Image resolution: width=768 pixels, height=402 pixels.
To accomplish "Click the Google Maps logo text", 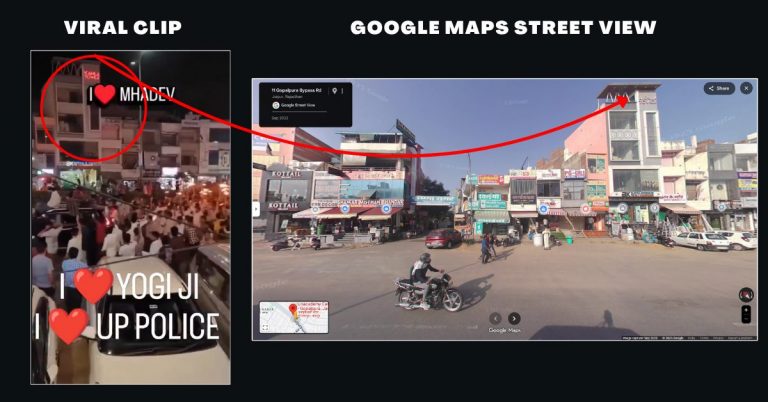I will (x=504, y=330).
